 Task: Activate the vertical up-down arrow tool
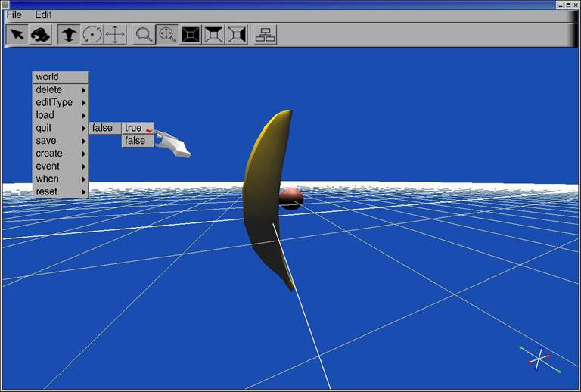(x=69, y=35)
